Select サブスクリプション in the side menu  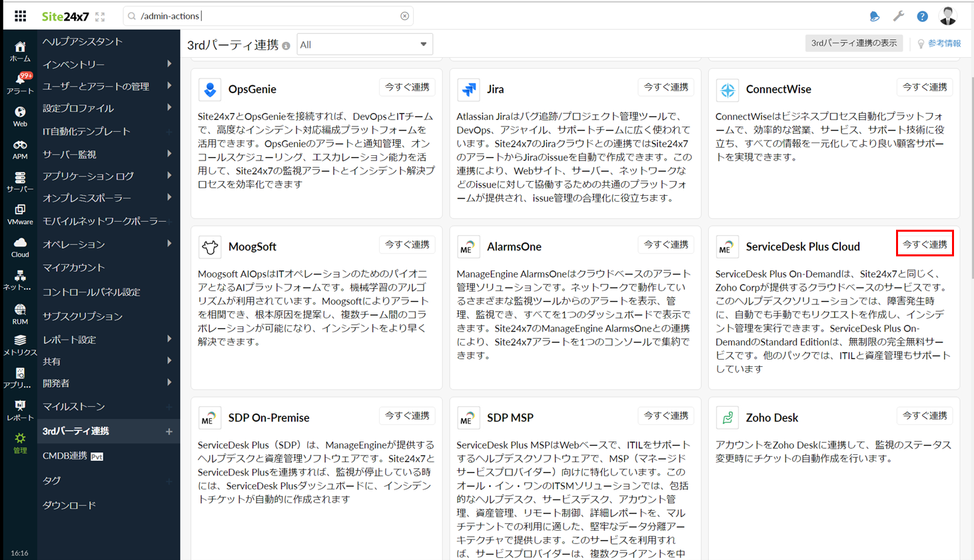tap(83, 316)
